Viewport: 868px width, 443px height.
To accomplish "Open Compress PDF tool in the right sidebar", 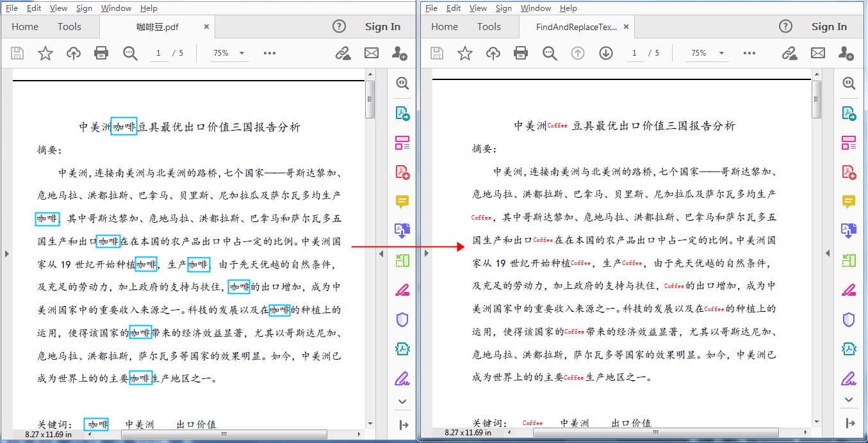I will pos(849,349).
